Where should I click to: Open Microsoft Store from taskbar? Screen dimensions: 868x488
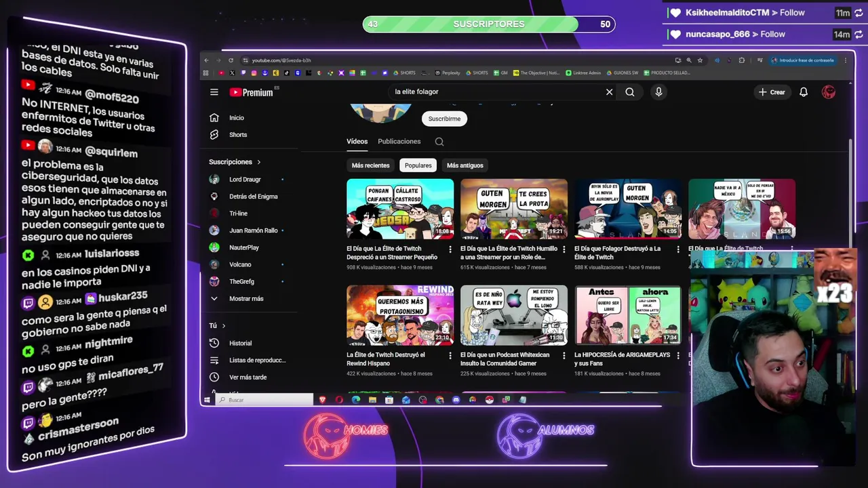pyautogui.click(x=389, y=400)
